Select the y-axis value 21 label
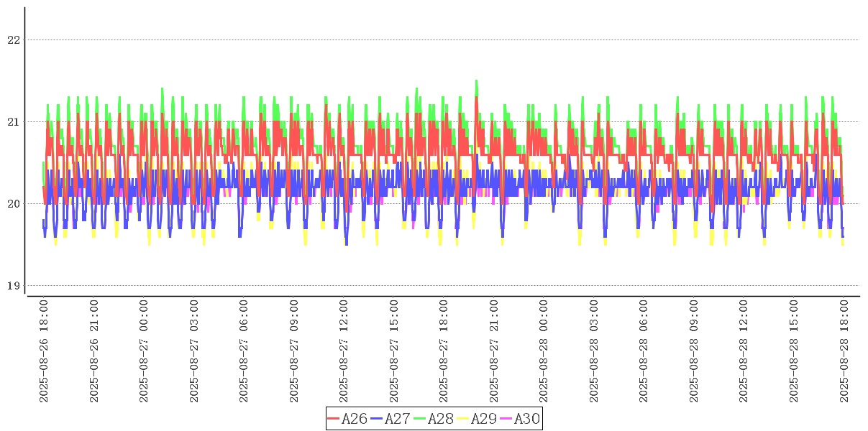 [x=14, y=122]
